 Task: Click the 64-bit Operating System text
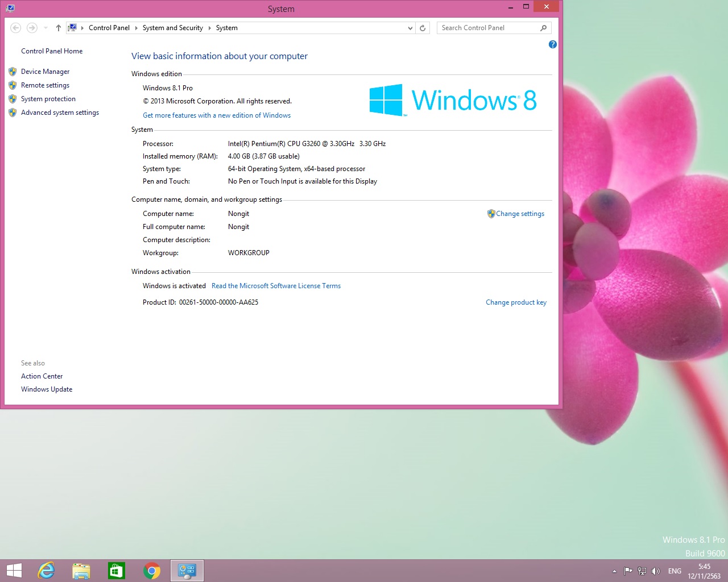296,169
